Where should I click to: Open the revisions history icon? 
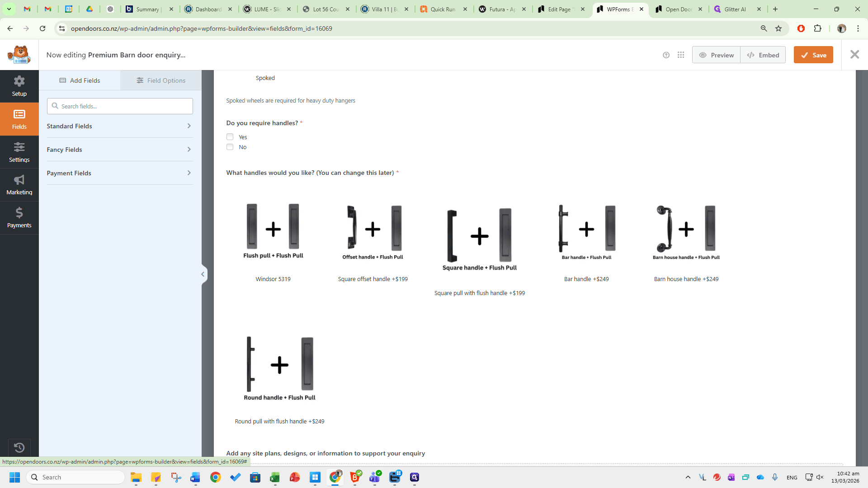19,448
